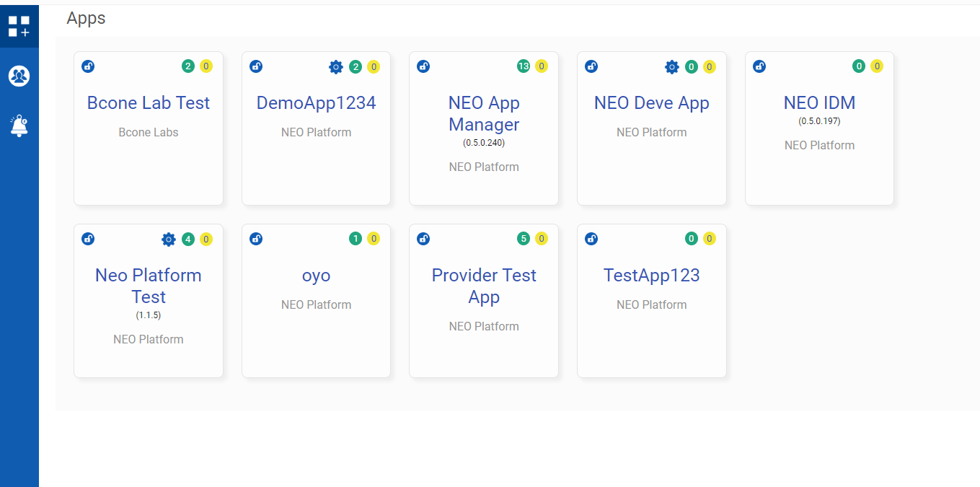Click yellow badge 0 on NEO Deve App
Image resolution: width=980 pixels, height=487 pixels.
pyautogui.click(x=710, y=67)
